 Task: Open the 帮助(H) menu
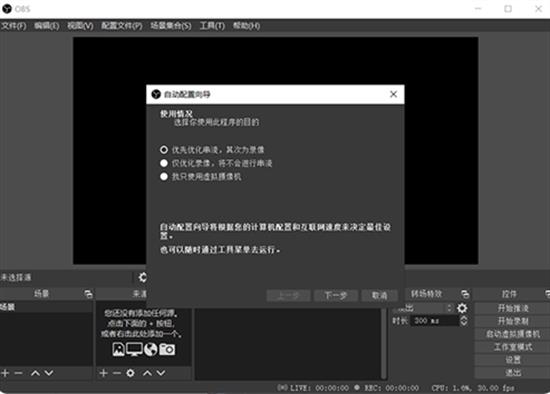click(246, 26)
